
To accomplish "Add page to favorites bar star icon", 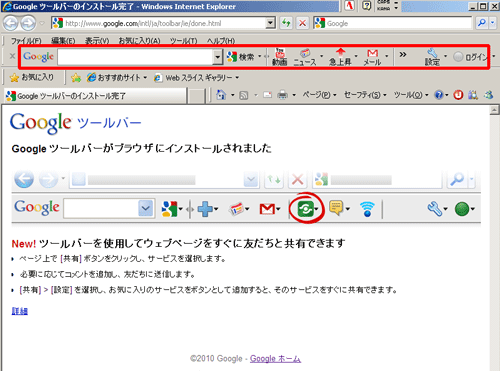I will point(76,78).
